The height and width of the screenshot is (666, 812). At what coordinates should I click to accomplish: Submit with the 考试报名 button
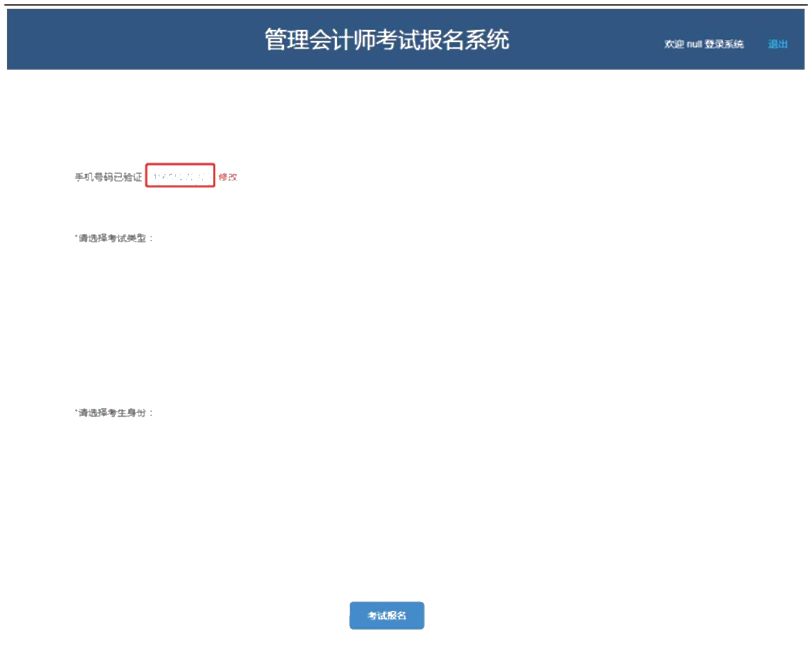point(387,616)
